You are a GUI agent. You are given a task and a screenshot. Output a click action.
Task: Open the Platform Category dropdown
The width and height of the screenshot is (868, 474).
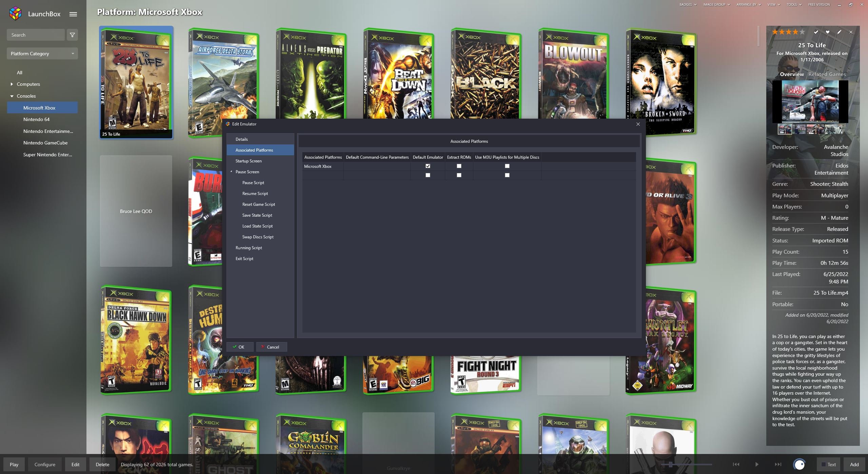(42, 54)
